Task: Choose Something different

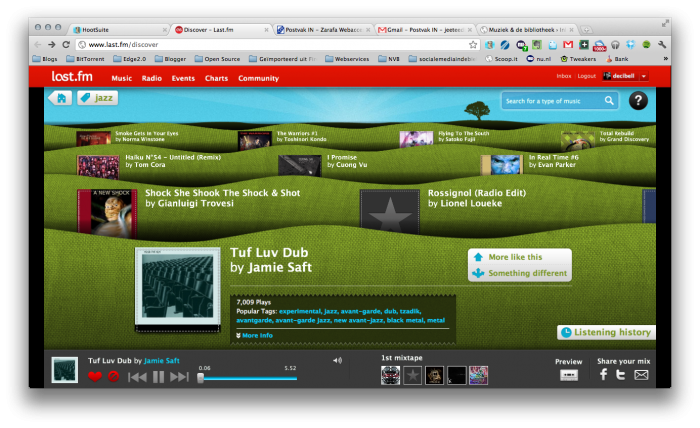Action: 520,273
